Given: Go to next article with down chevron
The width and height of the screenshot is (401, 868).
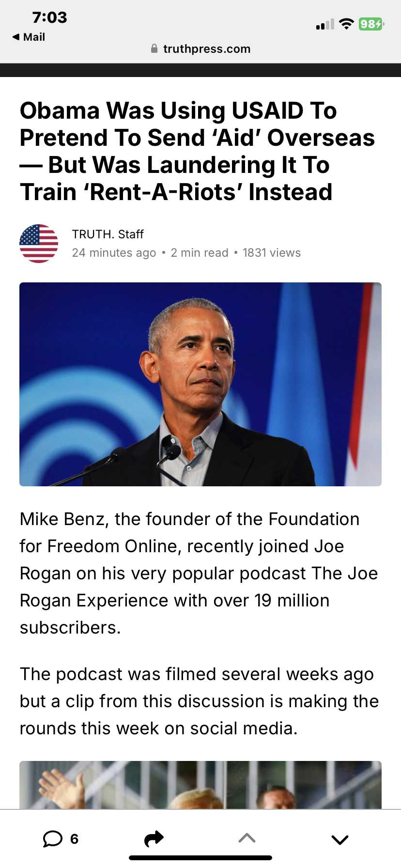Looking at the screenshot, I should [340, 839].
